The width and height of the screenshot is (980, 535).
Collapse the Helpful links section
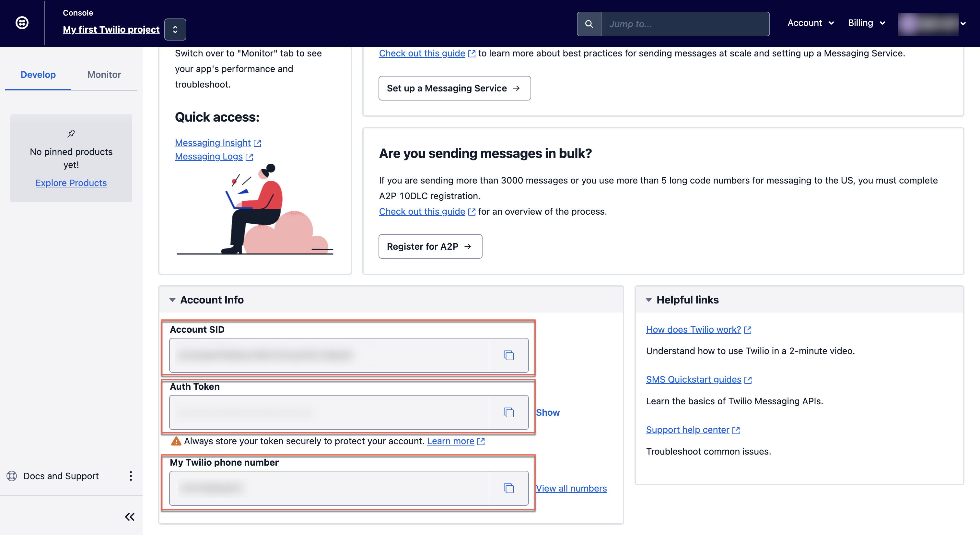(649, 300)
